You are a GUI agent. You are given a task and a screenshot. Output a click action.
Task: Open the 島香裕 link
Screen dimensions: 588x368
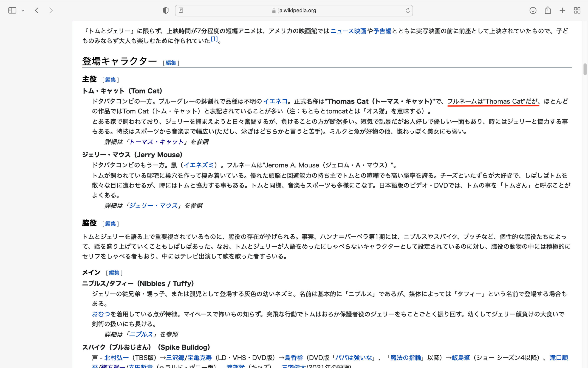(x=294, y=357)
